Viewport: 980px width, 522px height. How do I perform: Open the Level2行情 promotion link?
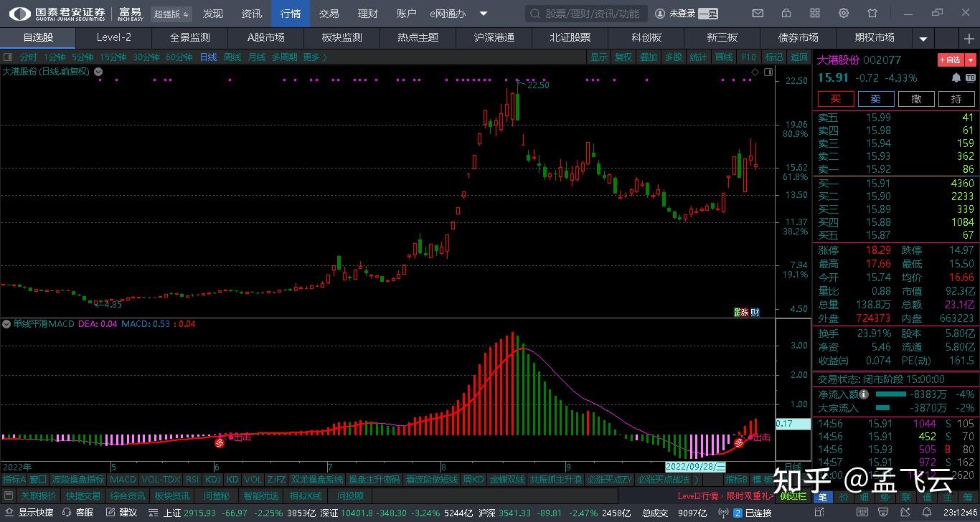coord(725,495)
